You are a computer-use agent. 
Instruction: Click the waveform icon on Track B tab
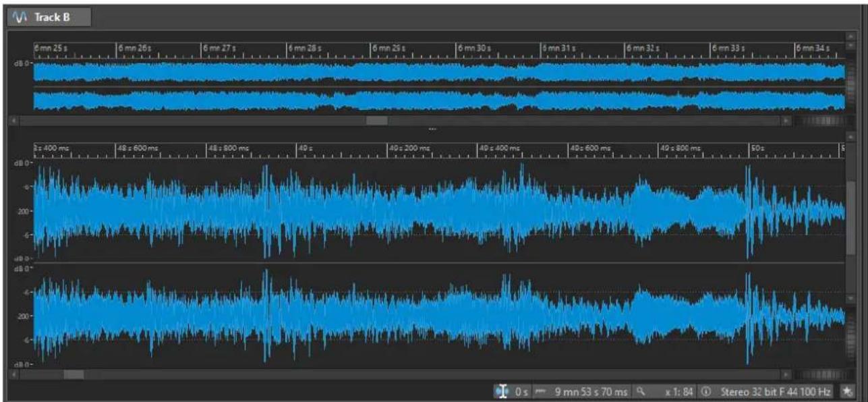pyautogui.click(x=20, y=17)
